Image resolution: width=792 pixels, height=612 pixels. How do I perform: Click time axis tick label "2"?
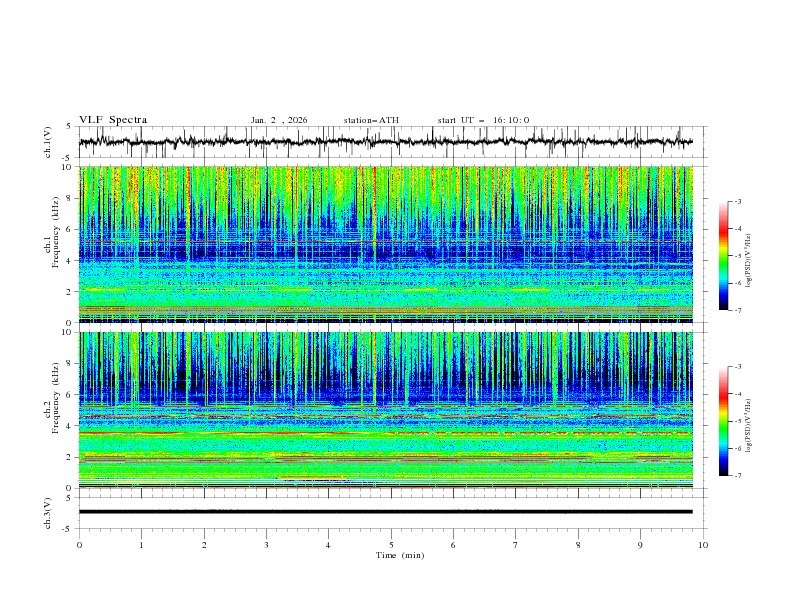[204, 545]
